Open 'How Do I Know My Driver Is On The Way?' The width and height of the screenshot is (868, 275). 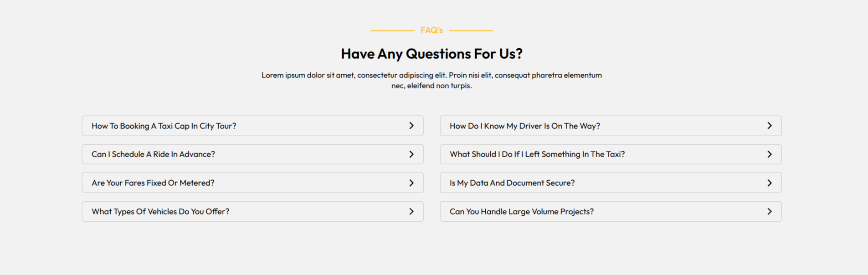tap(525, 126)
